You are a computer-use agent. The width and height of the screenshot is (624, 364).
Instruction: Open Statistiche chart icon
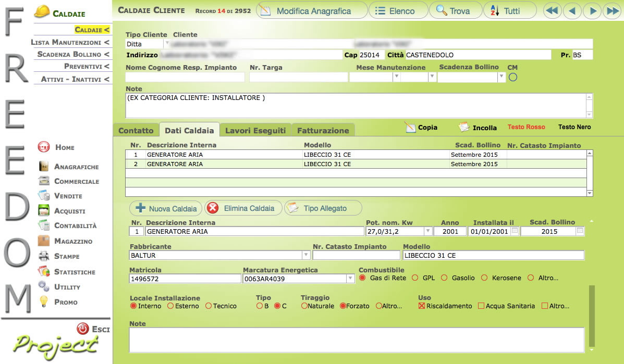pyautogui.click(x=44, y=271)
